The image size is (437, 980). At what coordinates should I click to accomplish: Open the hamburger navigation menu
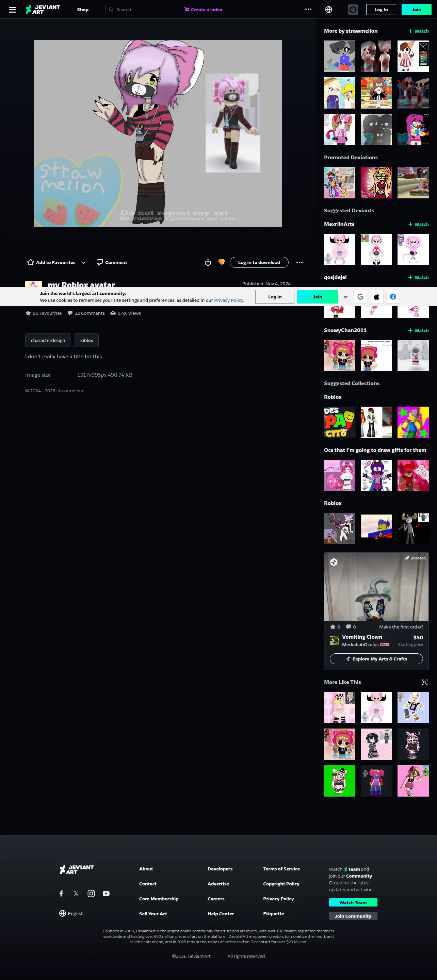pyautogui.click(x=12, y=10)
